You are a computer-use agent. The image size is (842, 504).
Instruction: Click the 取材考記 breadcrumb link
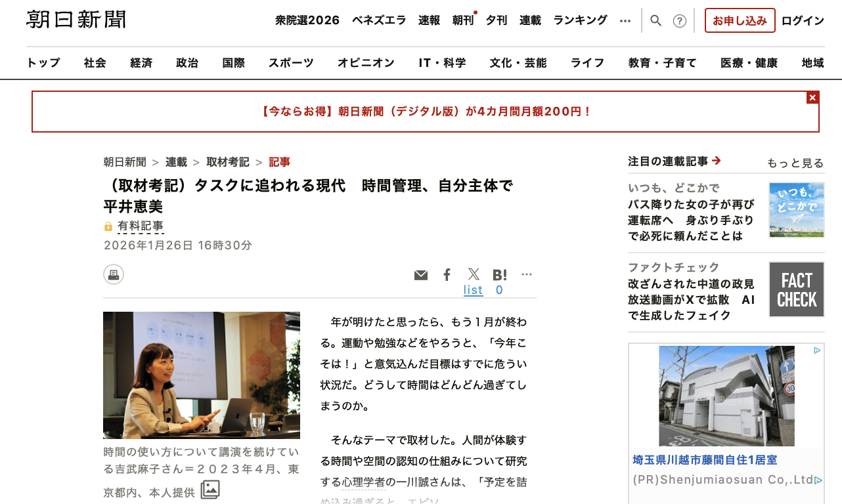pos(228,162)
